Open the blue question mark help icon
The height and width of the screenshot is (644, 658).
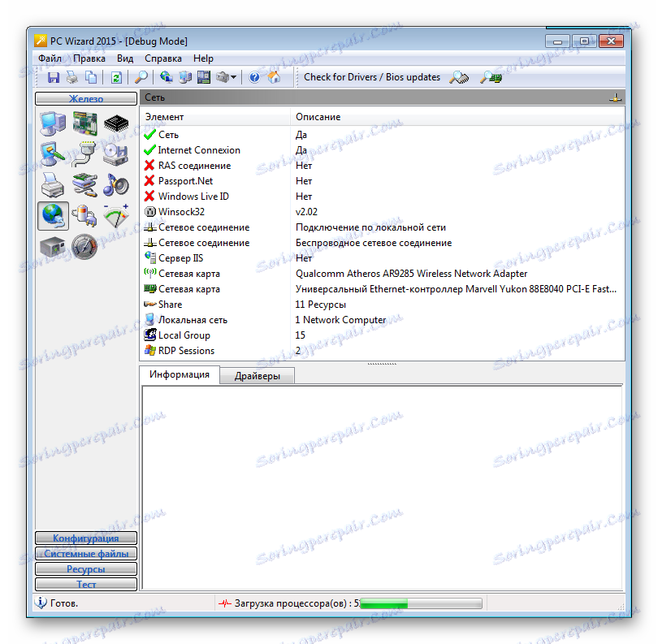(x=254, y=78)
